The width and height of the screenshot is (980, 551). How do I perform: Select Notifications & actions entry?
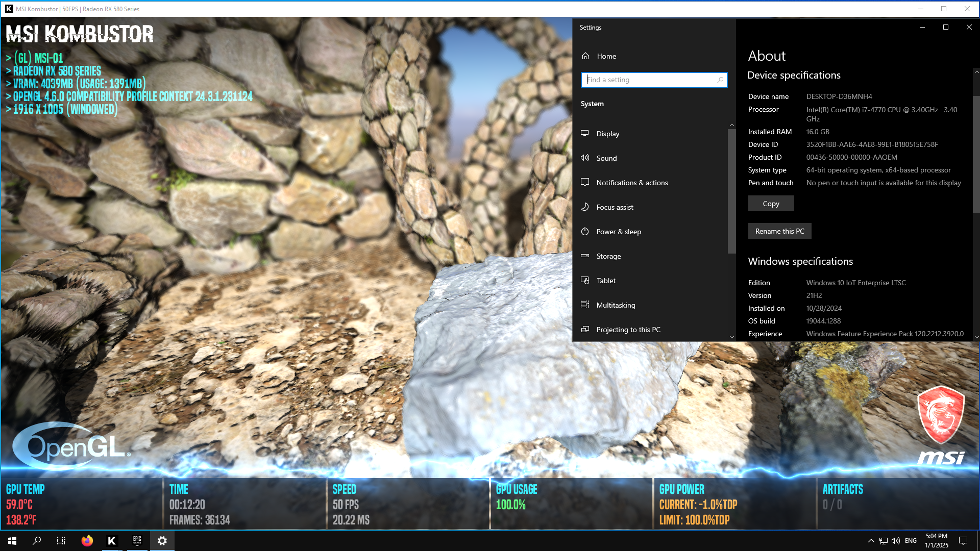pyautogui.click(x=632, y=183)
